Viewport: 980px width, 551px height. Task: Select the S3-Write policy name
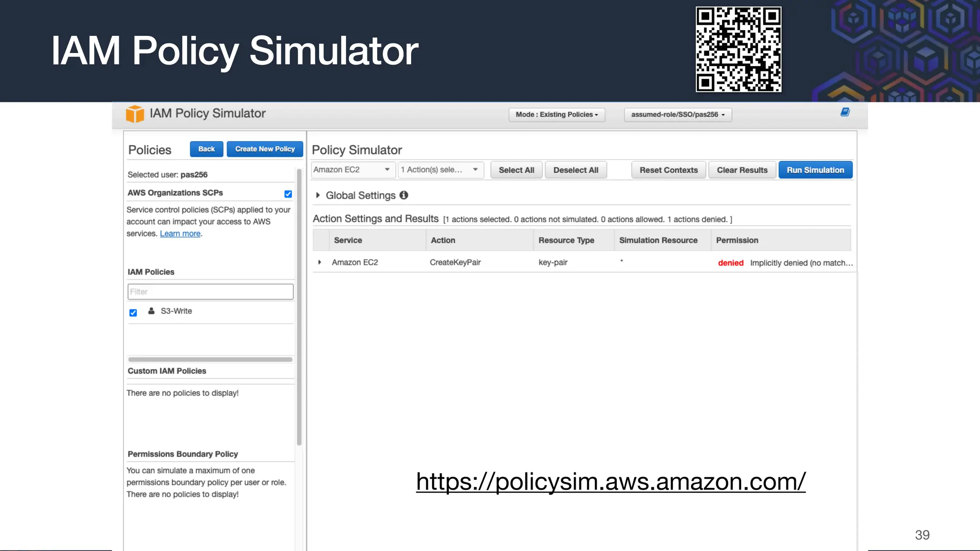(x=176, y=311)
